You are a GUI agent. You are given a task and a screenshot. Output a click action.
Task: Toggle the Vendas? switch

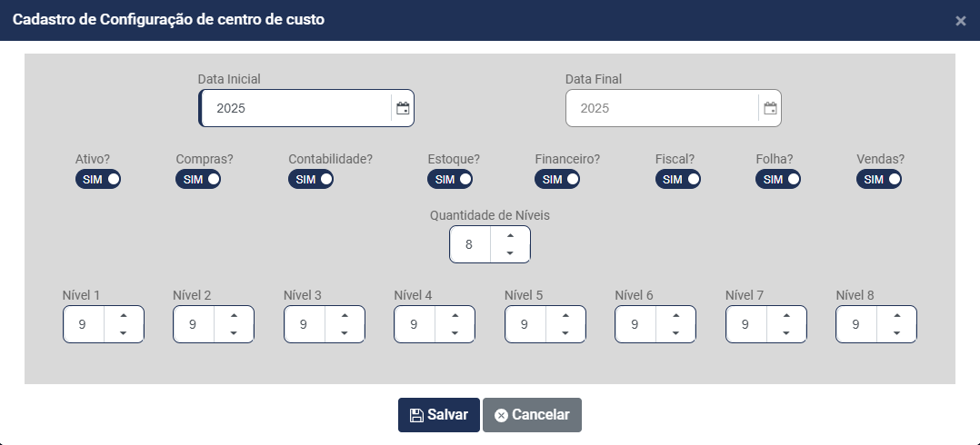(x=879, y=179)
